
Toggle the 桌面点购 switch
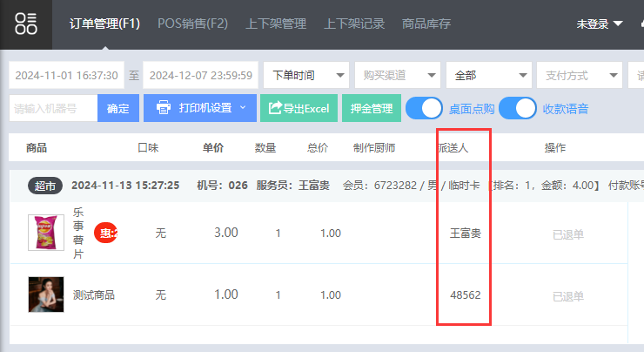tap(425, 109)
